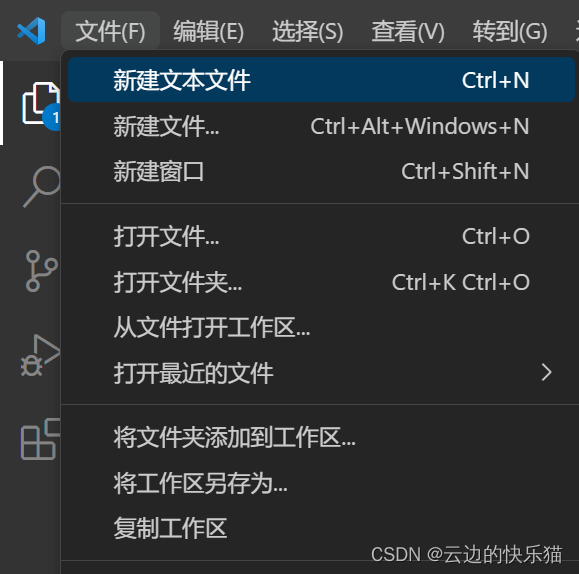
Task: Open the Search magnifier icon
Action: [41, 187]
